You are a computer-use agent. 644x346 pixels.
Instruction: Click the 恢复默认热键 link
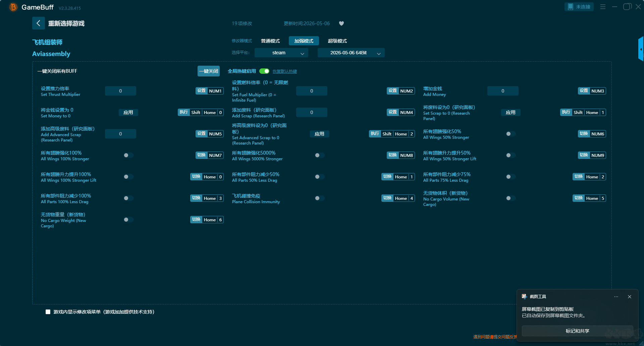click(x=285, y=71)
